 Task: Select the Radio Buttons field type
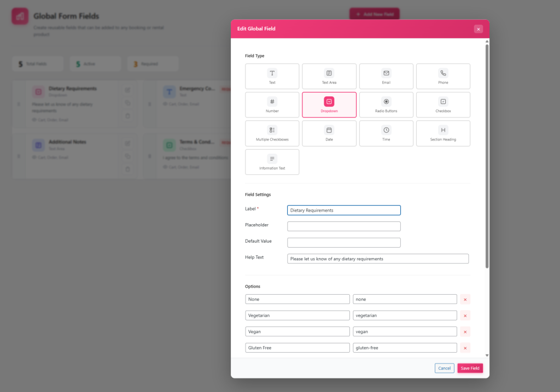point(386,105)
